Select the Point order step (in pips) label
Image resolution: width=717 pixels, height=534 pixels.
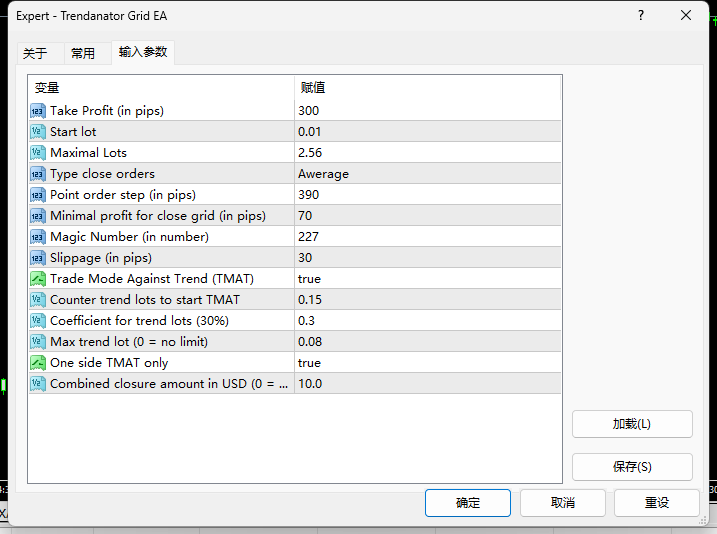123,195
